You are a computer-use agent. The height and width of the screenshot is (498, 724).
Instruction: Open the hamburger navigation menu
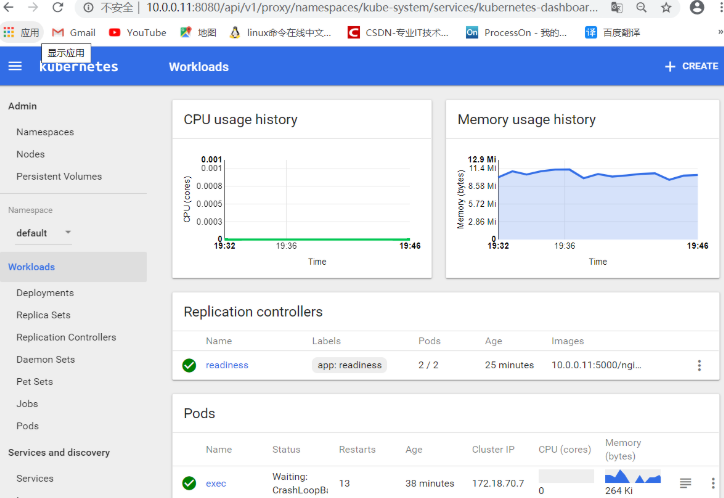[x=15, y=66]
